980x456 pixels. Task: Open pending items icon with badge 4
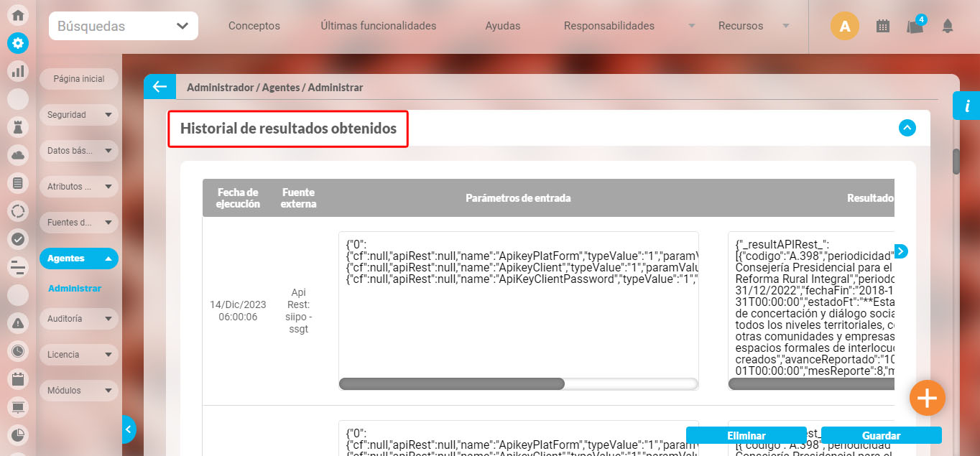pos(915,27)
